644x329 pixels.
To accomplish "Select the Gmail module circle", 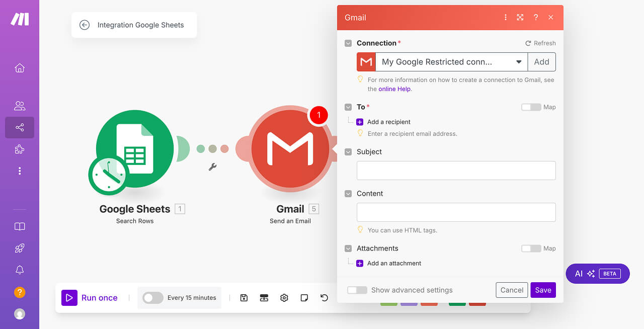I will pos(290,148).
